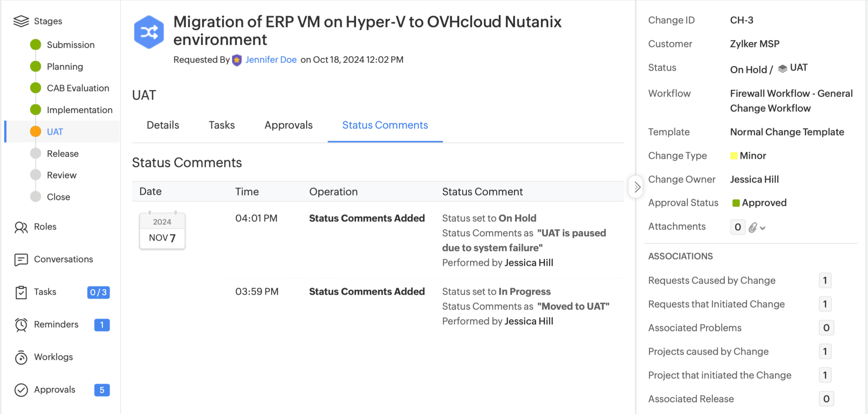Open Conversations via chat icon
Viewport: 868px width, 414px height.
tap(21, 260)
